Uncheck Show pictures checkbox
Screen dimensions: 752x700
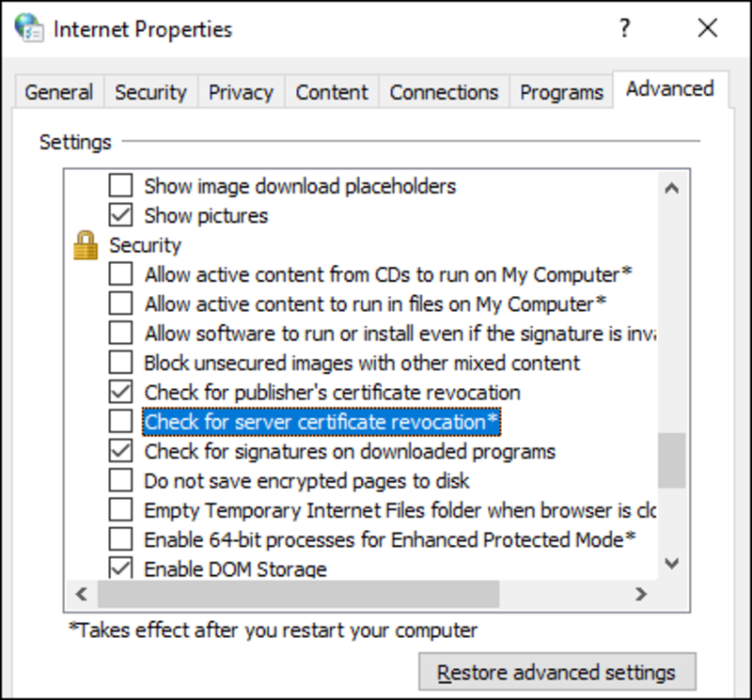point(121,216)
